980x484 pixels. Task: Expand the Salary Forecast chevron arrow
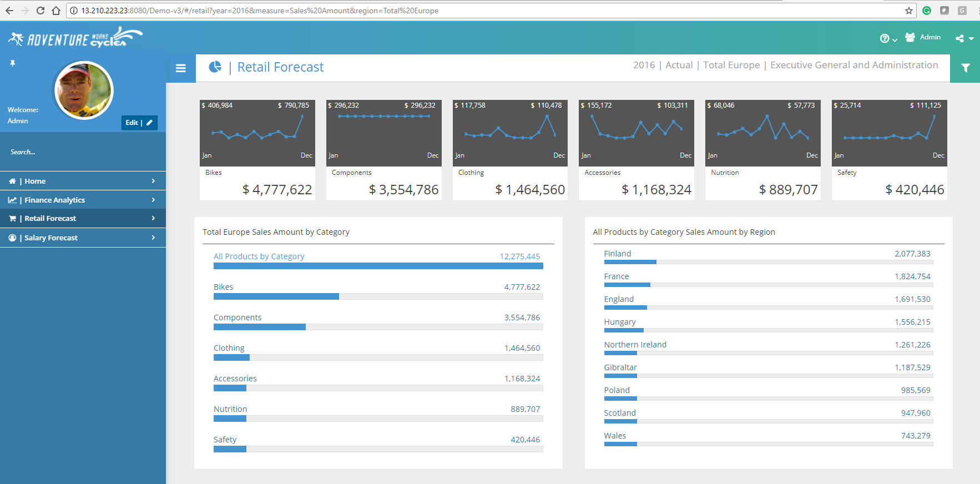(x=153, y=238)
